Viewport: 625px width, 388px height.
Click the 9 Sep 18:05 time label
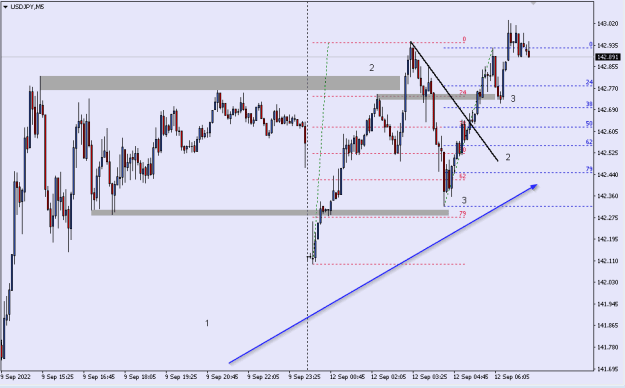(140, 376)
